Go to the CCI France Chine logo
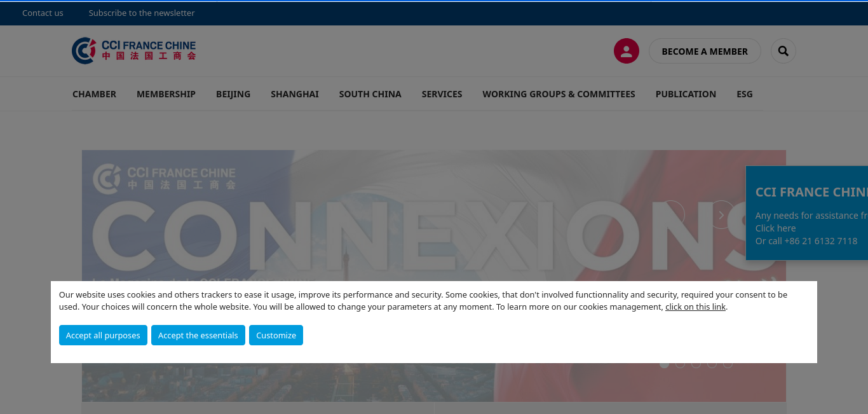Image resolution: width=868 pixels, height=414 pixels. [x=134, y=51]
